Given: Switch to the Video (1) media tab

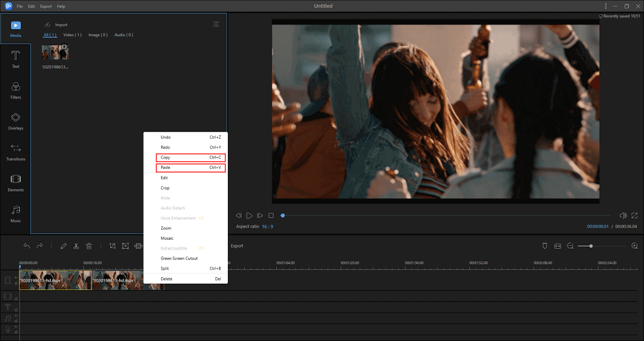Looking at the screenshot, I should 72,35.
